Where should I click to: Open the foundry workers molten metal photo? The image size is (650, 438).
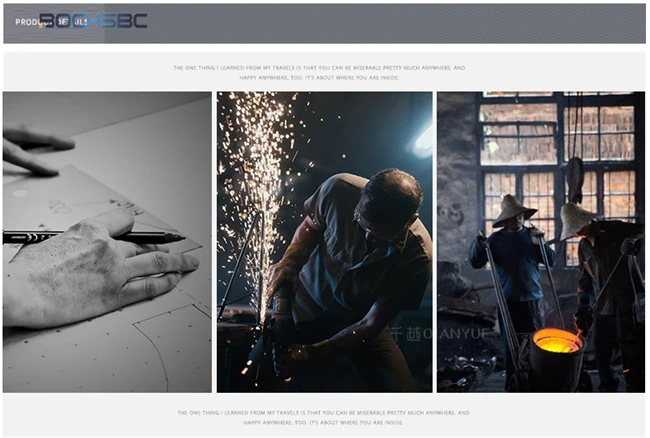click(541, 242)
